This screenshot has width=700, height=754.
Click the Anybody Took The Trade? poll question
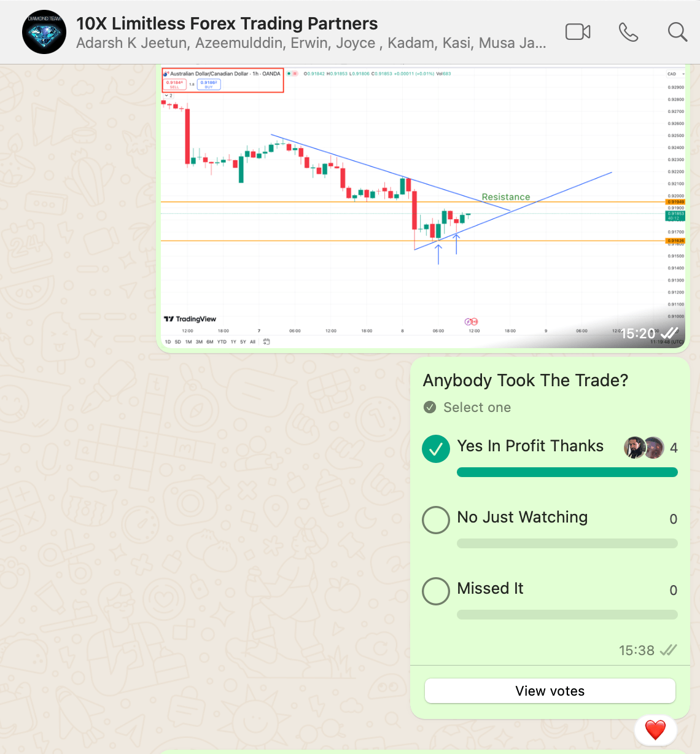526,380
